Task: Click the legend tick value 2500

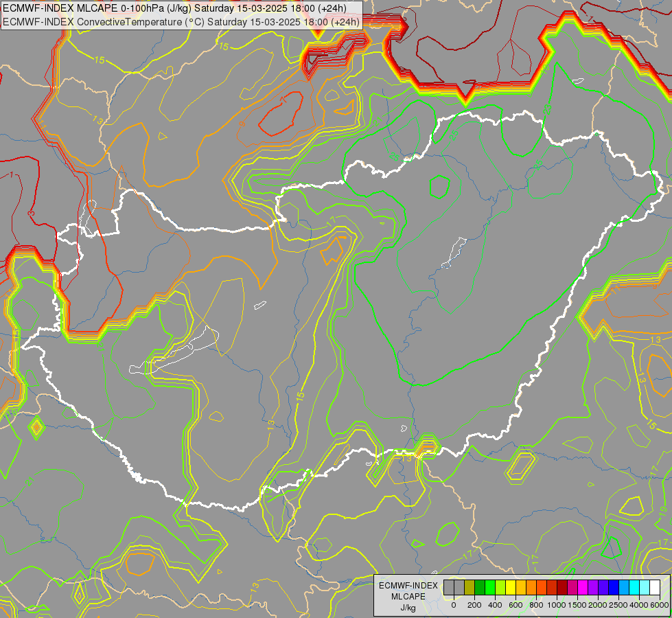Action: [618, 605]
